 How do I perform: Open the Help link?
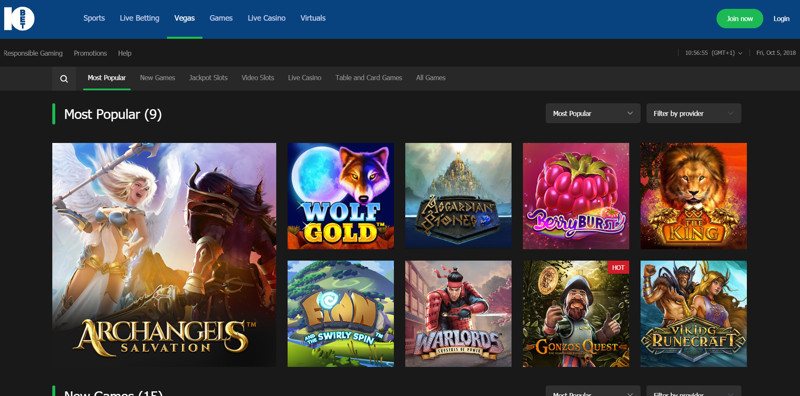[124, 53]
